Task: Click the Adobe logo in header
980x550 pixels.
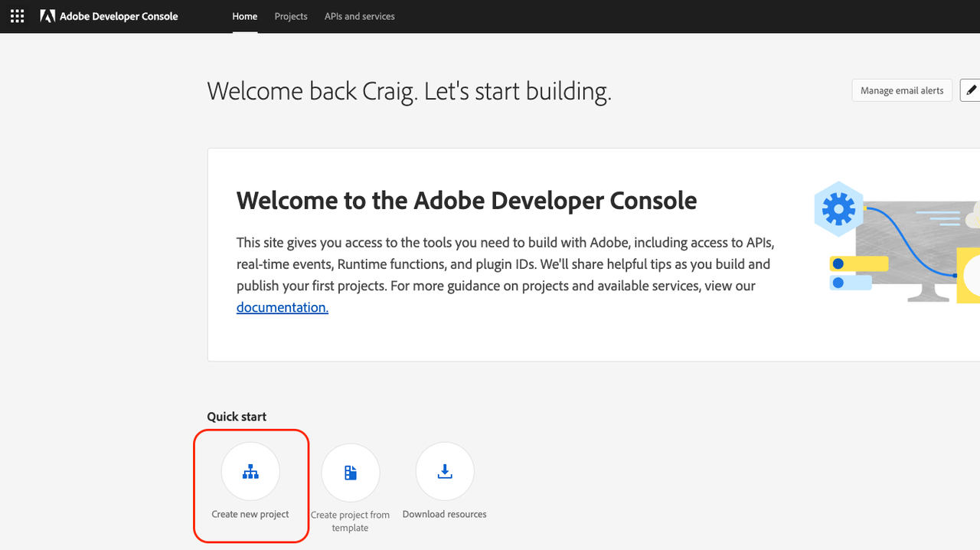Action: point(47,16)
